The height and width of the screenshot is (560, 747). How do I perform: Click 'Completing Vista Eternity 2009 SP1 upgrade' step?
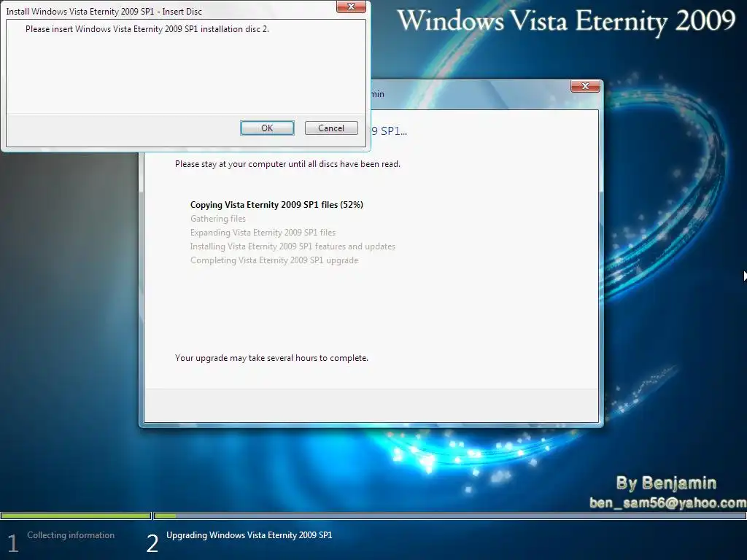[274, 260]
